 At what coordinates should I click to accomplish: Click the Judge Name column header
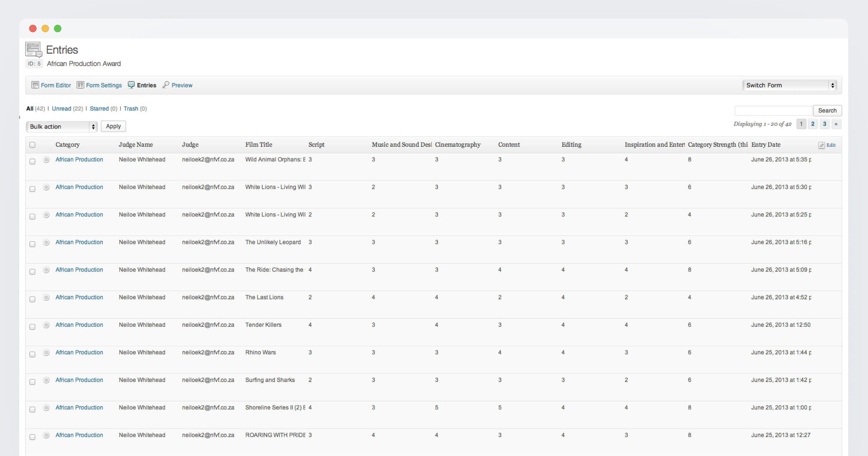pos(136,145)
